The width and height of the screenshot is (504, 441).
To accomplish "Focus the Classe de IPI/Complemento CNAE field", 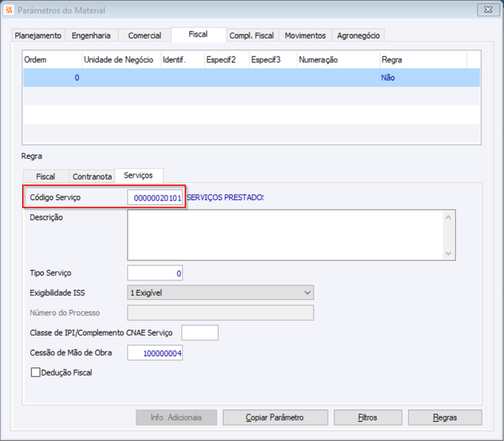I will point(200,333).
